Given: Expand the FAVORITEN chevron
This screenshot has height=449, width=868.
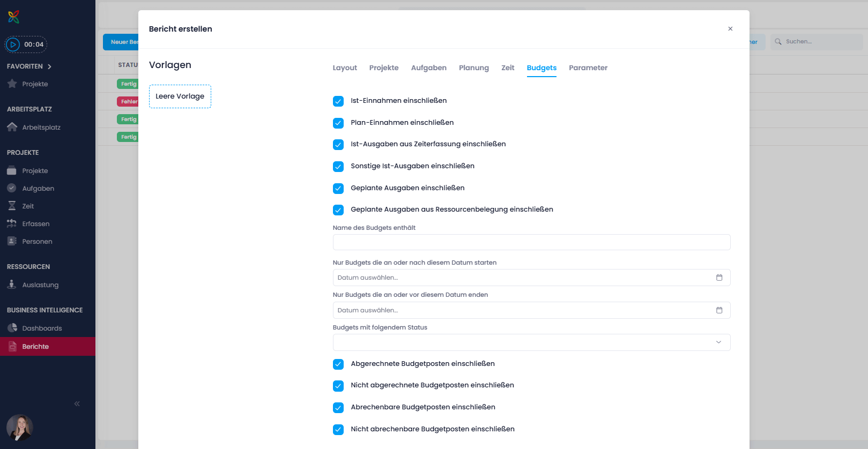Looking at the screenshot, I should pos(49,66).
